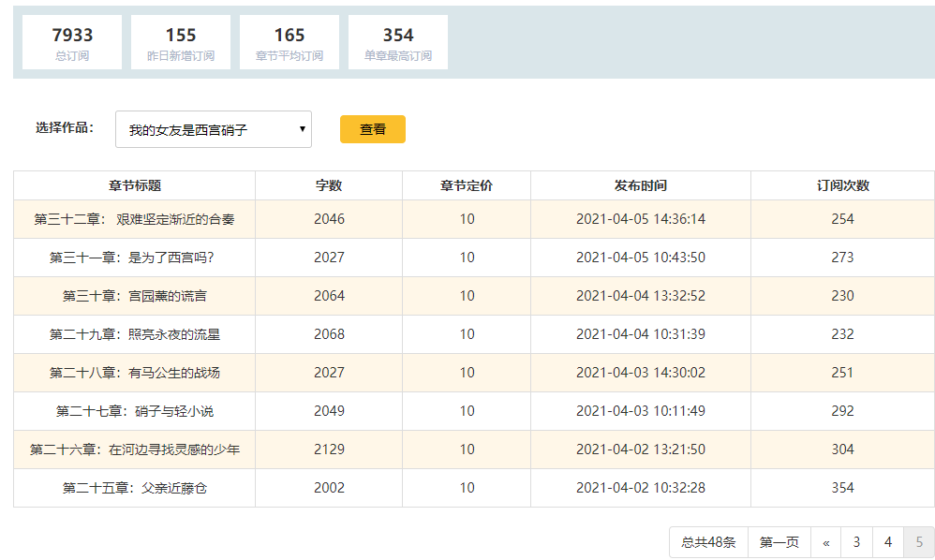Click the 章节平均订阅 165 card

[289, 42]
